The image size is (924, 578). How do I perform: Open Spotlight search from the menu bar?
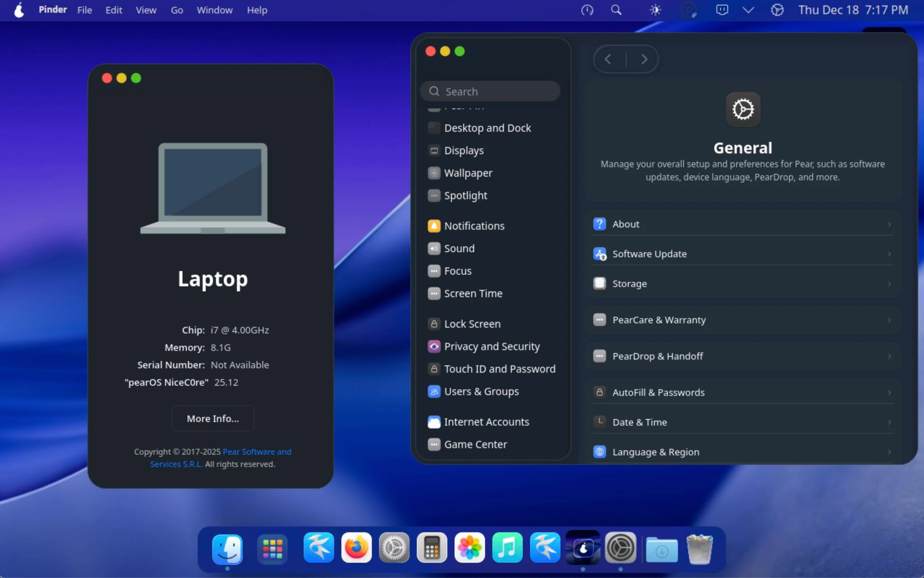coord(616,9)
